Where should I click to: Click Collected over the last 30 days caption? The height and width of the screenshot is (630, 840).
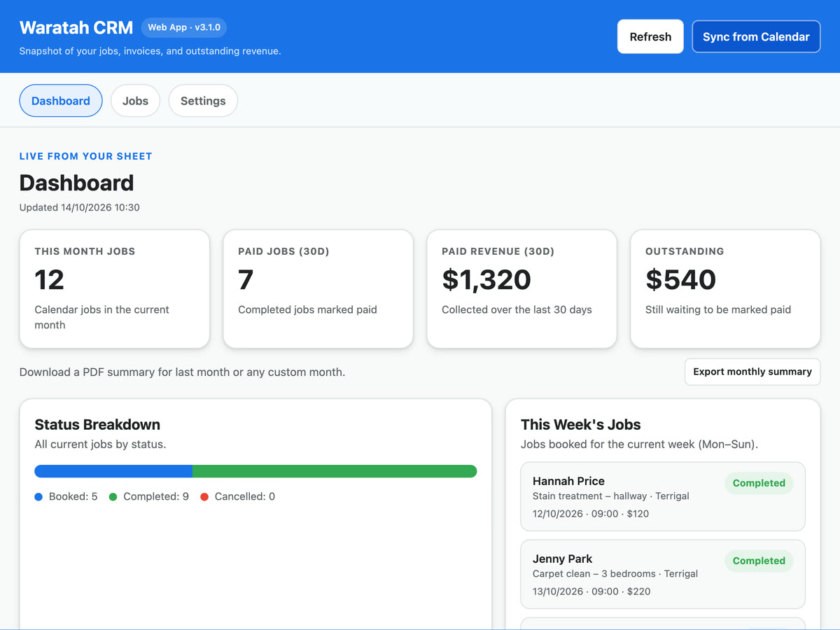pyautogui.click(x=517, y=309)
